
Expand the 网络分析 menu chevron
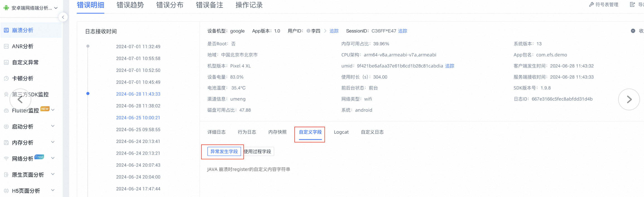[x=53, y=158]
